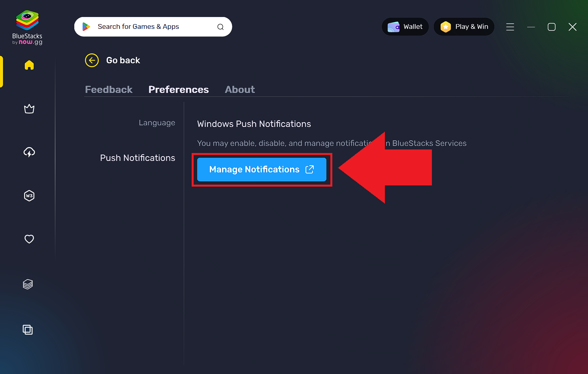This screenshot has width=588, height=374.
Task: Select the crown icon in the sidebar
Action: [x=29, y=109]
